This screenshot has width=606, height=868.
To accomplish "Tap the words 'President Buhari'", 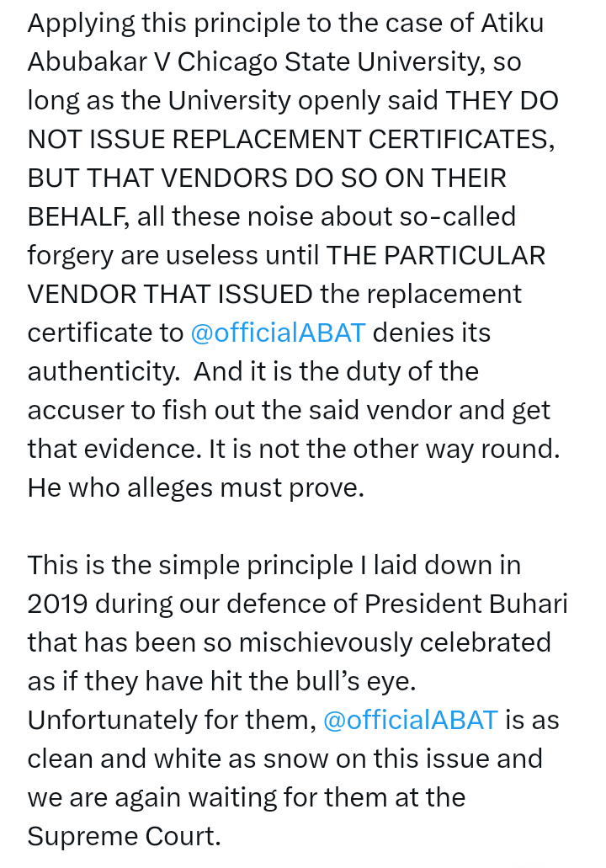I will [465, 604].
